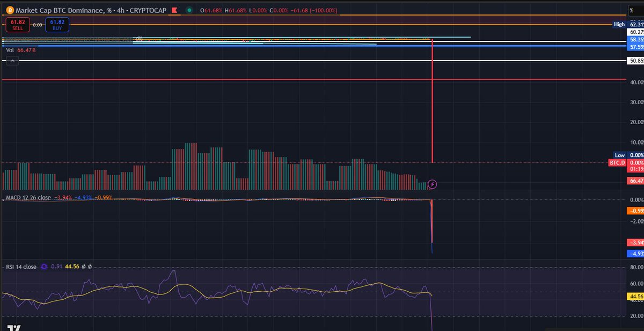
Task: Click the RSI value 44.56 in legend
Action: point(71,266)
